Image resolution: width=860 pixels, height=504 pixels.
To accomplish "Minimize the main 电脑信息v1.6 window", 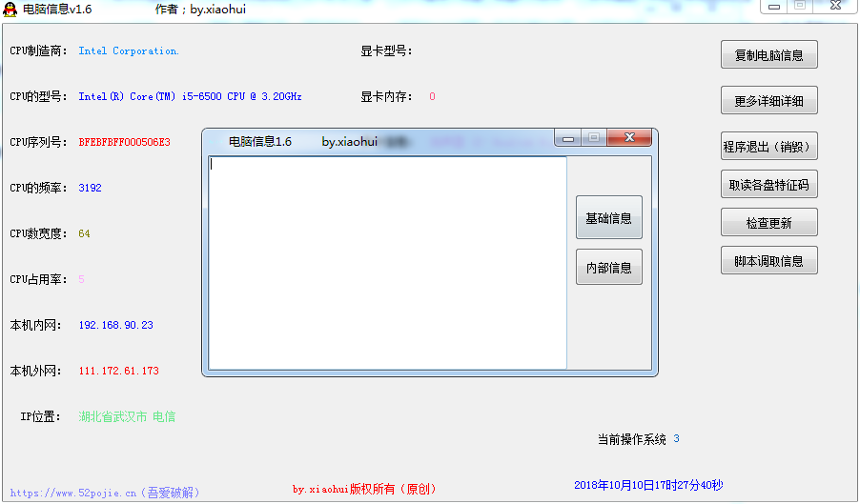I will 774,6.
